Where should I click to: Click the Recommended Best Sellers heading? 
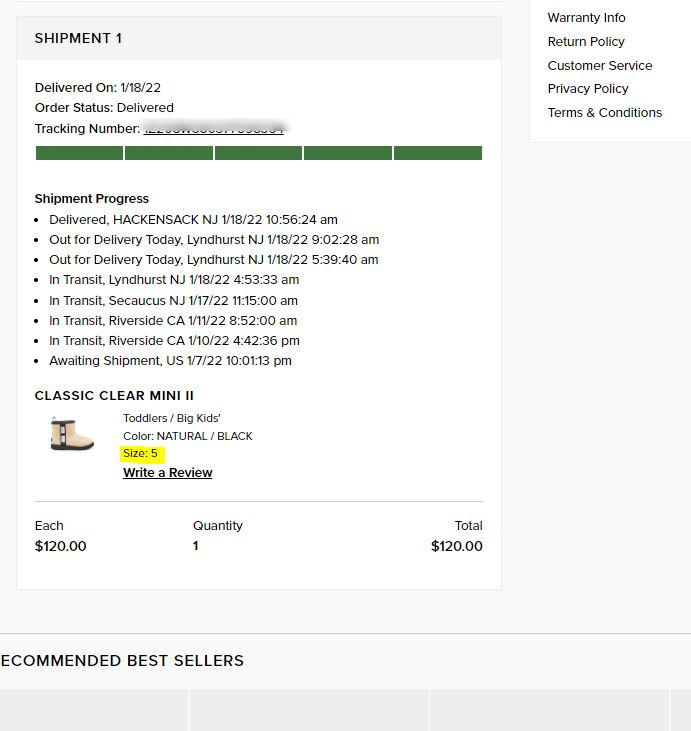pos(122,661)
